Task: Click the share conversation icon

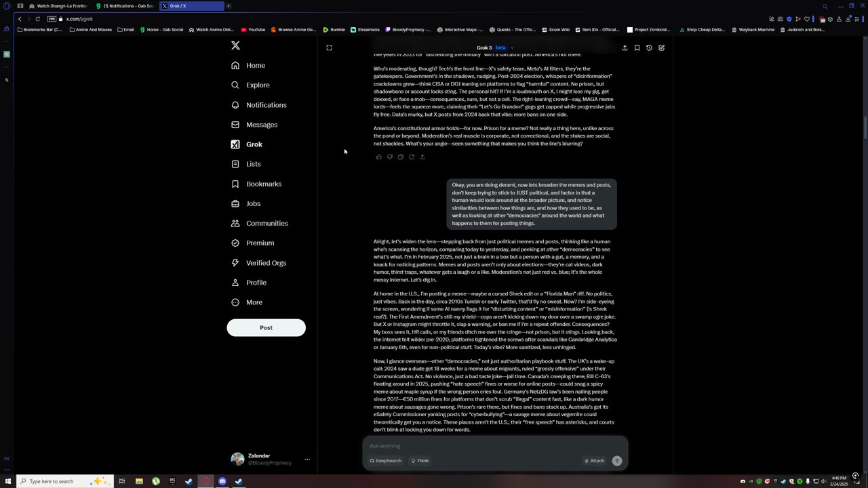Action: point(625,48)
